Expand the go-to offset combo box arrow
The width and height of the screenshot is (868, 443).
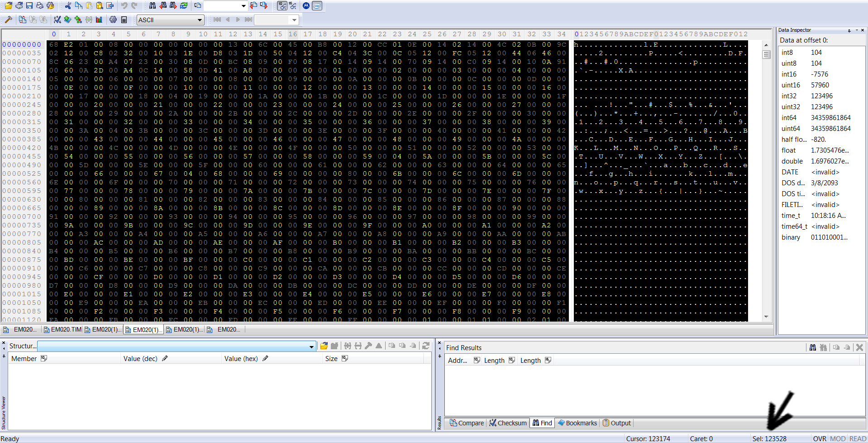pos(243,6)
